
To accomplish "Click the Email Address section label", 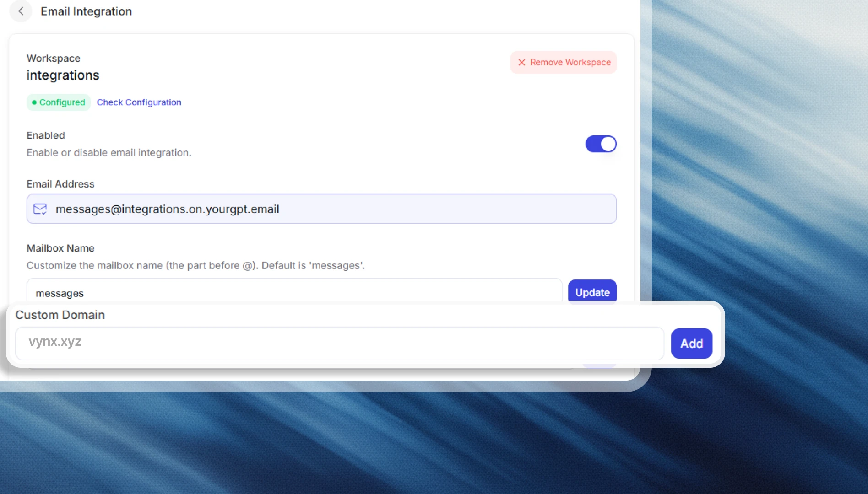I will pos(60,184).
